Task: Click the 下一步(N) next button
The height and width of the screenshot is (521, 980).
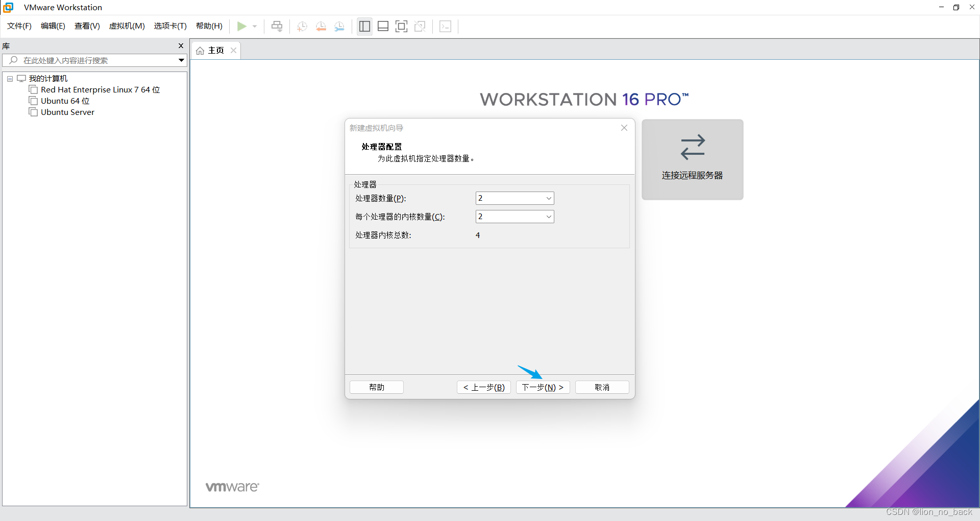Action: pyautogui.click(x=543, y=387)
